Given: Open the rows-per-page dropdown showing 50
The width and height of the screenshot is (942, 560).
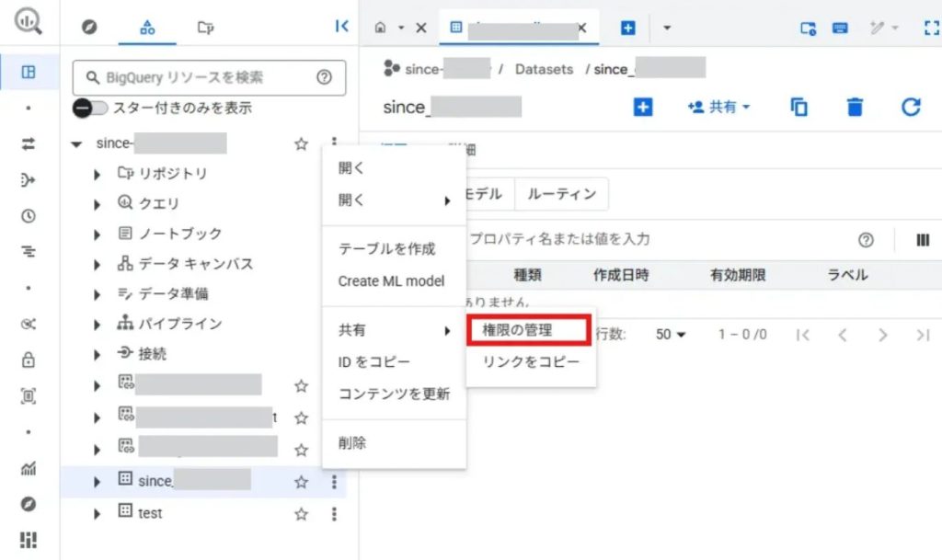Looking at the screenshot, I should (x=671, y=335).
